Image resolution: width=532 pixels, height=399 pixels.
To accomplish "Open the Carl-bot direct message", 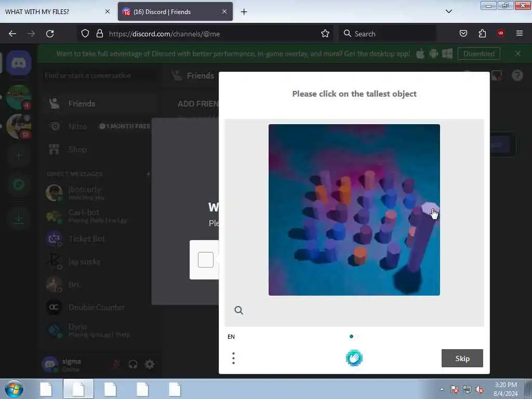I will click(99, 216).
